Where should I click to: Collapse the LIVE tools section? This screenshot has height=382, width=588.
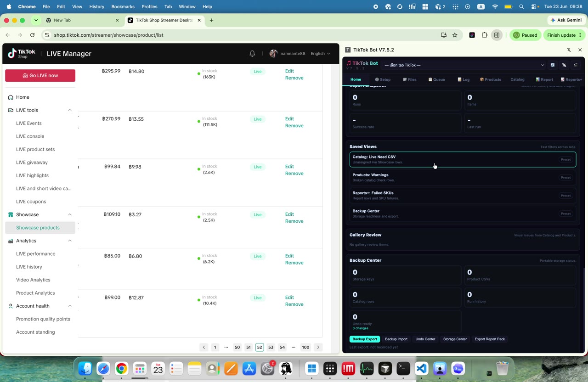[x=70, y=110]
